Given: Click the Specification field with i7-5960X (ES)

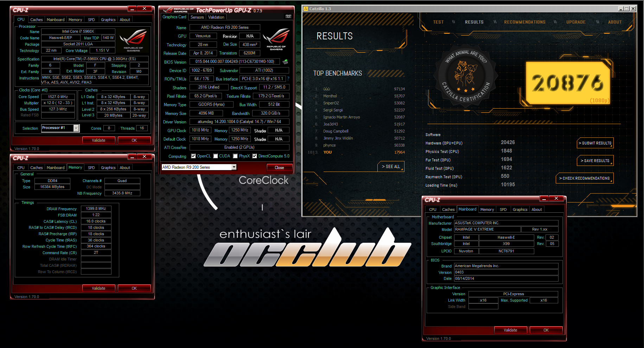Looking at the screenshot, I should tap(95, 59).
